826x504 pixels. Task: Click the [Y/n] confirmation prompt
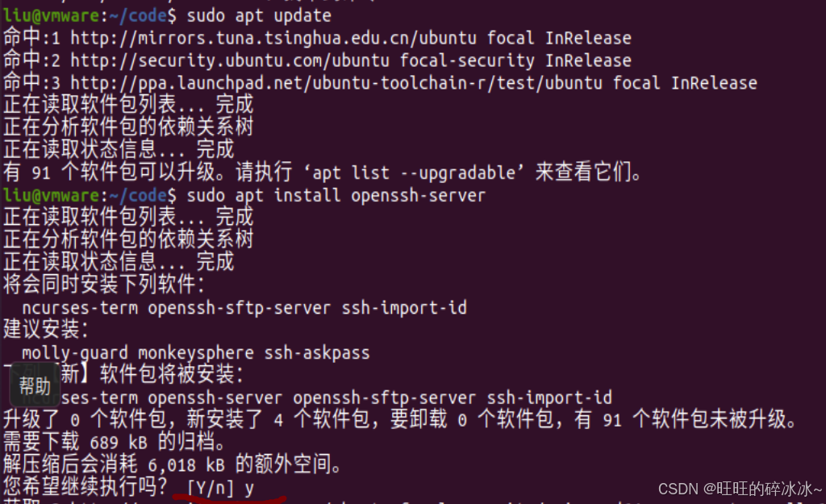point(211,488)
